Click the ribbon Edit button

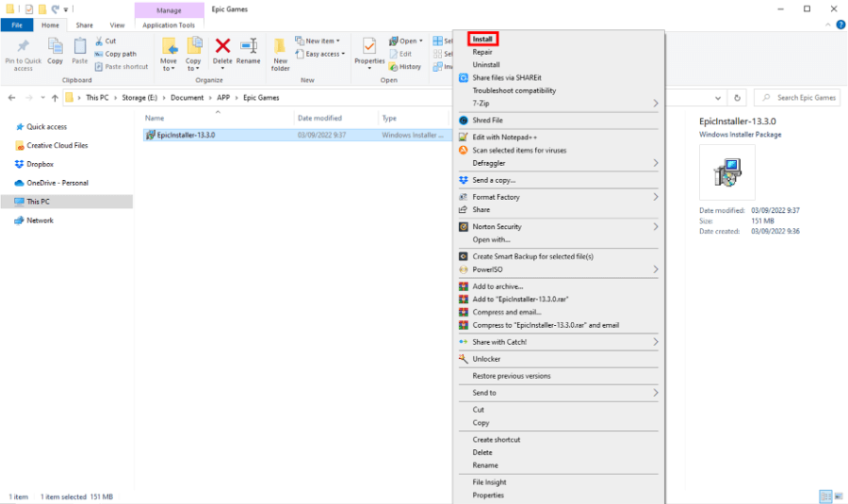click(x=400, y=54)
